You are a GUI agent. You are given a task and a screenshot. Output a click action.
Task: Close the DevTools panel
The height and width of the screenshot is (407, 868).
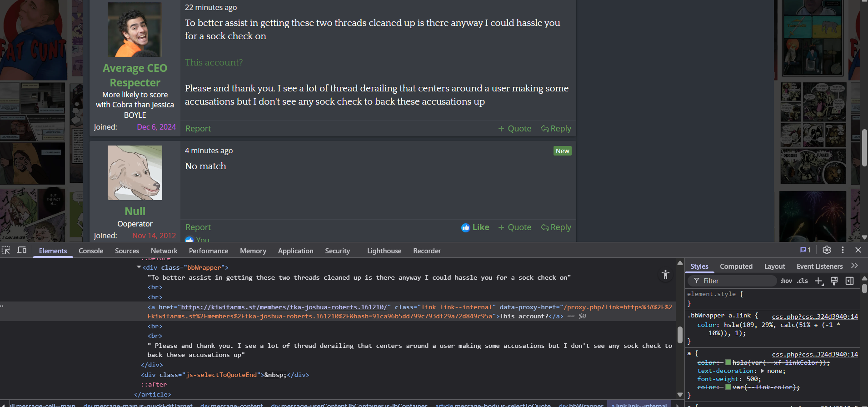(858, 250)
